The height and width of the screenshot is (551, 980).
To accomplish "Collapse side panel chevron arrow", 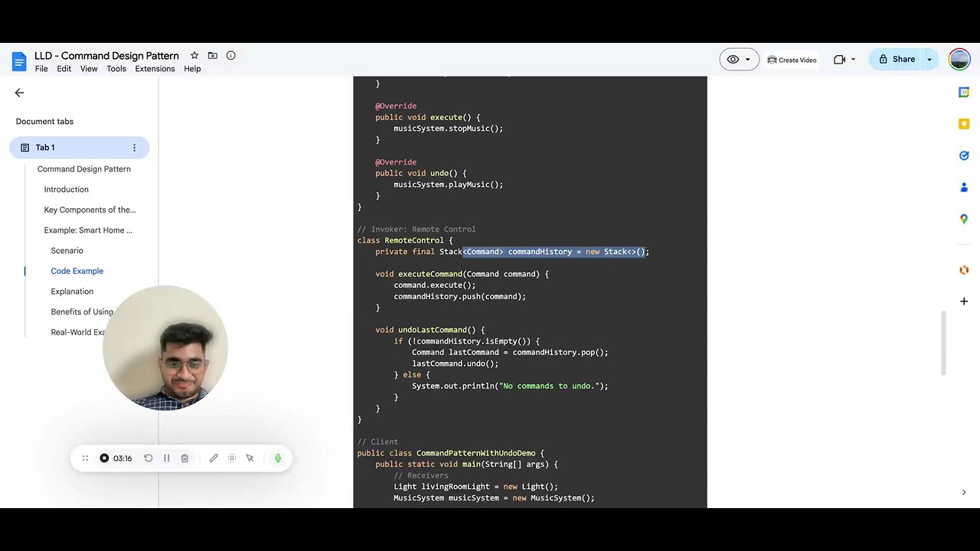I will tap(964, 492).
